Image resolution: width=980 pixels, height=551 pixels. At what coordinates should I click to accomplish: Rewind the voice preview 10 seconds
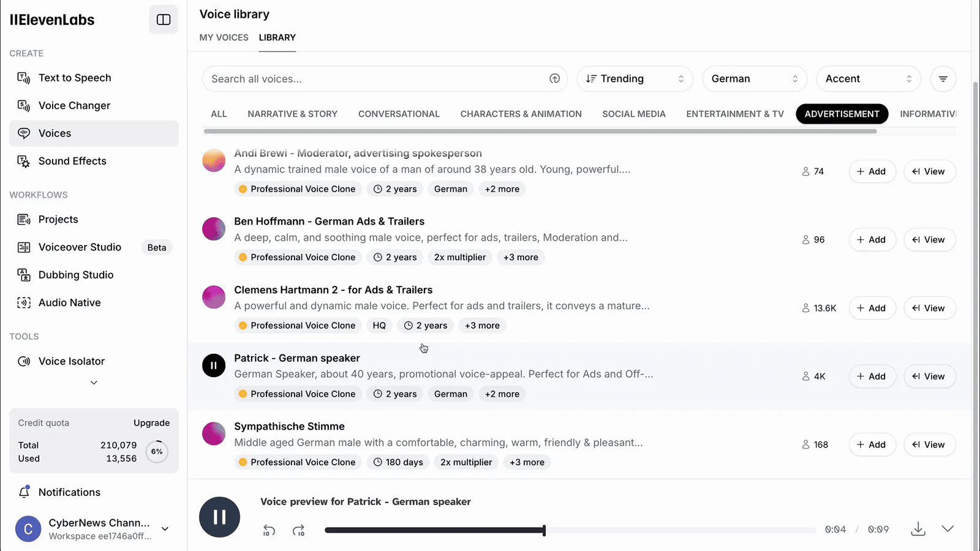click(269, 530)
